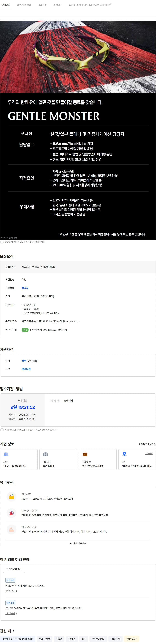Viewport: 156px width, 644px height.
Task: Open the 홈페이지 application method link
Action: pos(68,401)
